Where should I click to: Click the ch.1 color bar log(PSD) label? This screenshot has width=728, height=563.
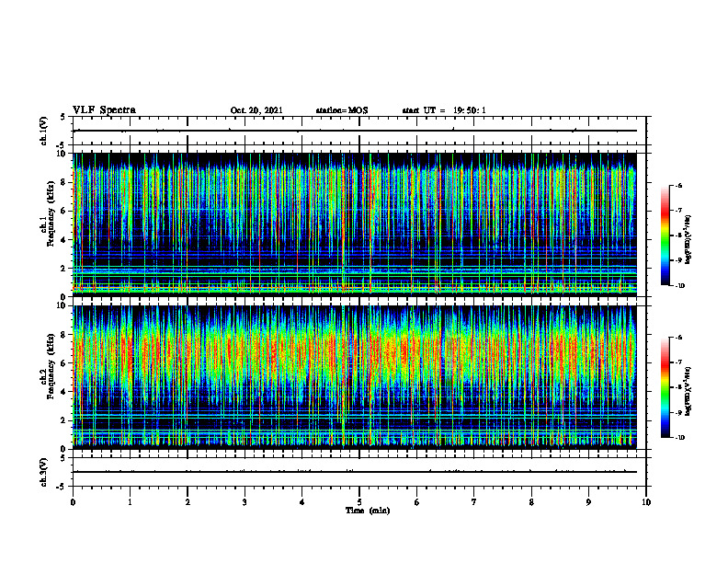tap(688, 240)
